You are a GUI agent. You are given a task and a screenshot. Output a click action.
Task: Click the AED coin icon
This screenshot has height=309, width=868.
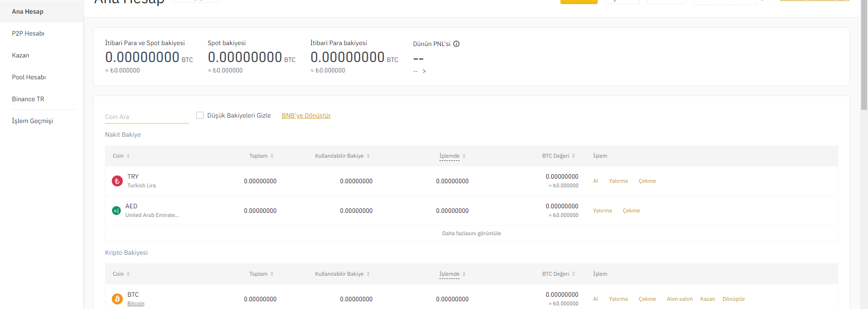116,211
